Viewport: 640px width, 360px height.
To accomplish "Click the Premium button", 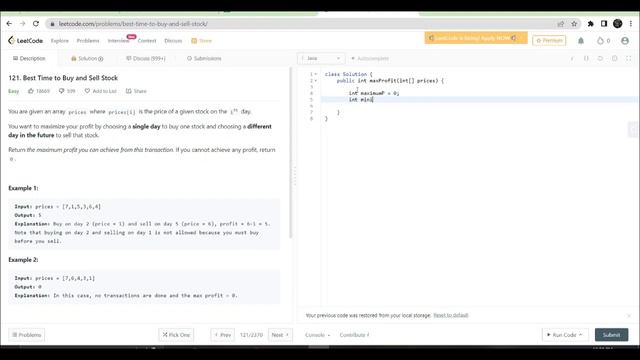I will tap(549, 40).
